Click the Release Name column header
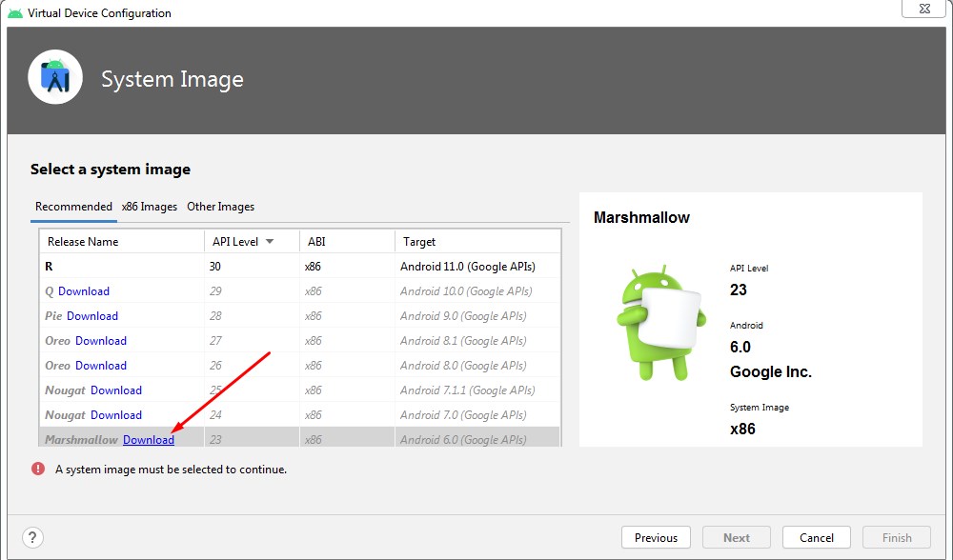The height and width of the screenshot is (560, 953). [122, 242]
